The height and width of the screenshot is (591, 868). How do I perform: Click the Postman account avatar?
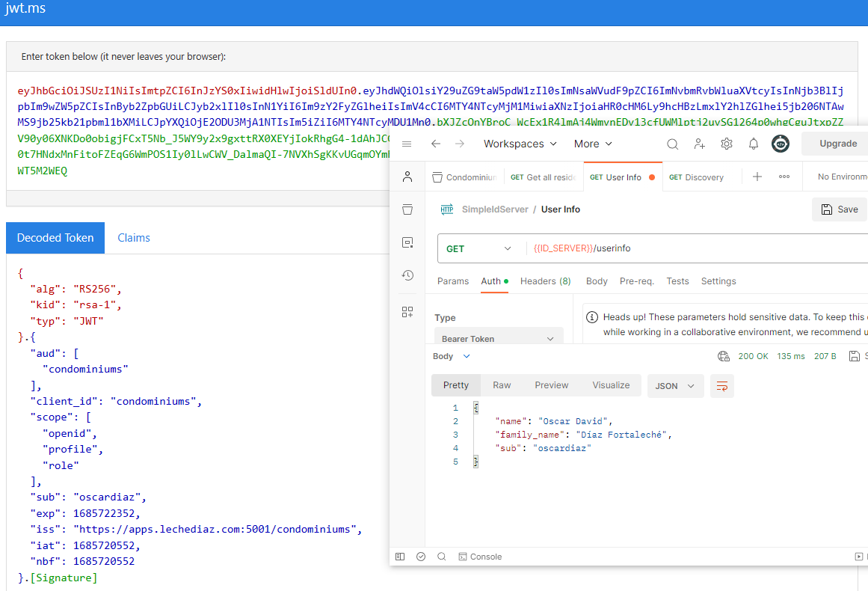(780, 144)
